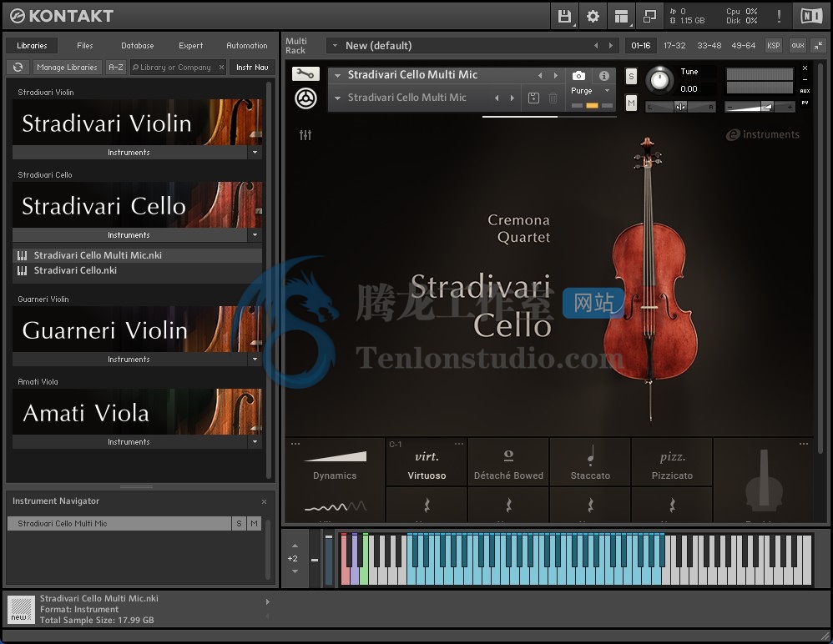The image size is (833, 644).
Task: Solo instrument in Instrument Navigator
Action: coord(239,524)
